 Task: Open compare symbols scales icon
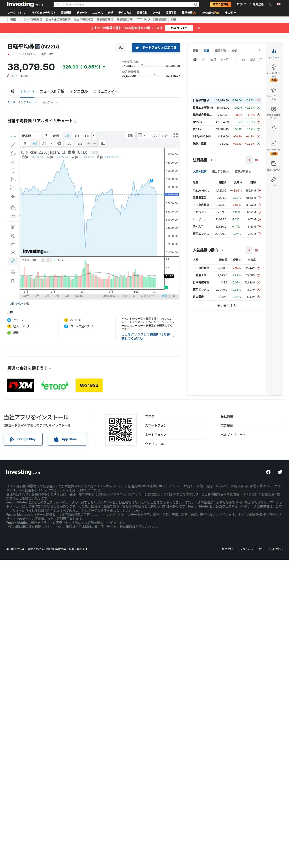[80, 143]
